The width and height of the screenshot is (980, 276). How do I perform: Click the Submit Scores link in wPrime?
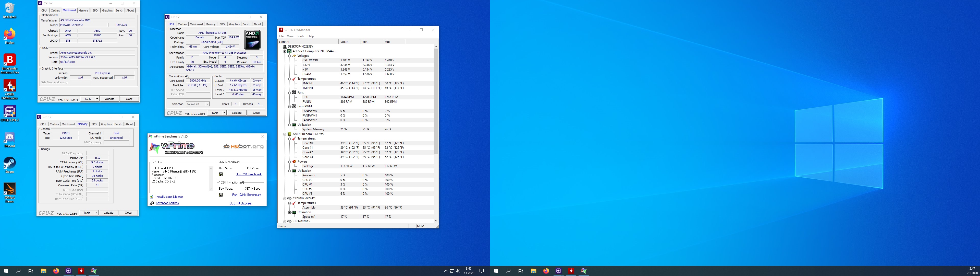point(240,204)
